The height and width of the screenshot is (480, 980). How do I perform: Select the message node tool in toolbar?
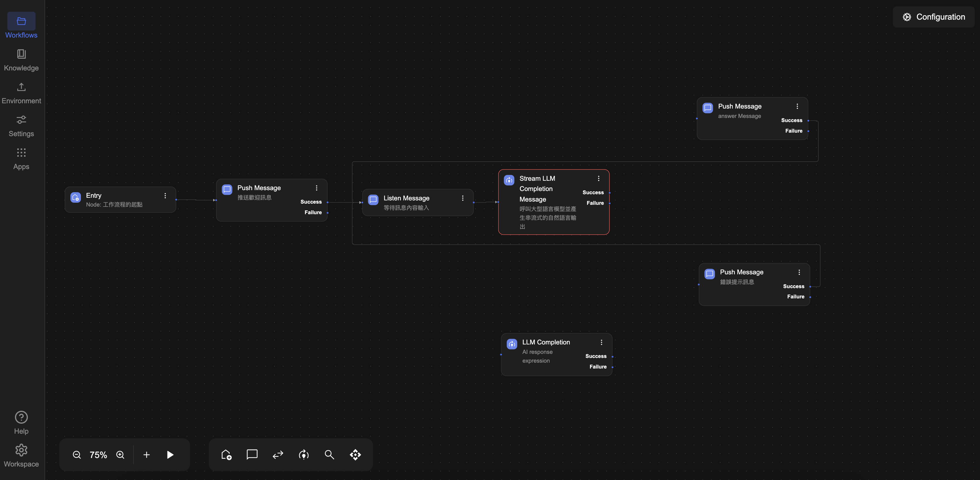252,454
